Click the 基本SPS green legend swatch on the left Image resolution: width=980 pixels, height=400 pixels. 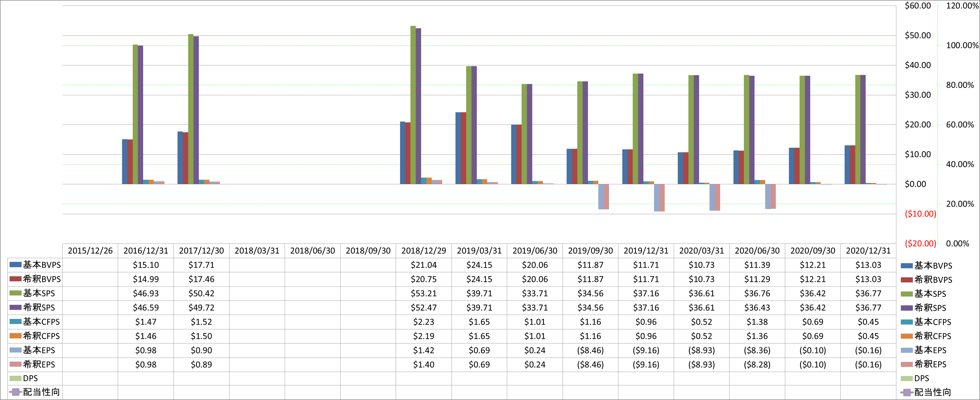coord(15,293)
